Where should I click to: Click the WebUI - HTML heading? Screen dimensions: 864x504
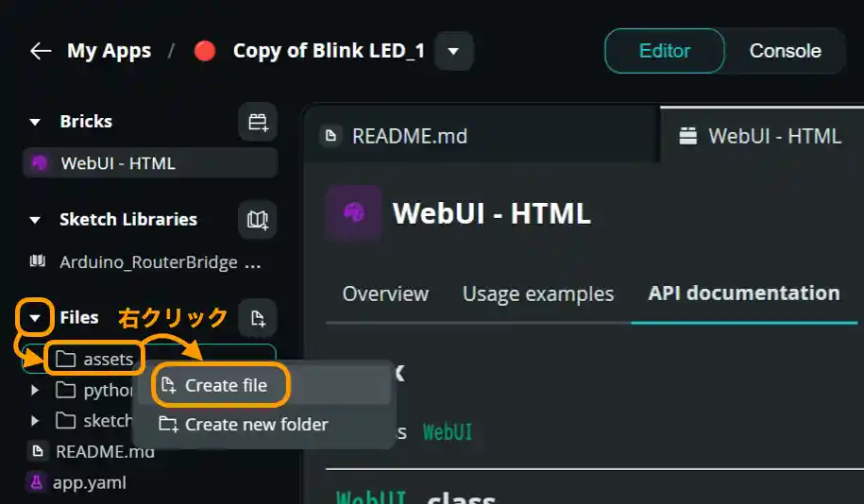492,213
